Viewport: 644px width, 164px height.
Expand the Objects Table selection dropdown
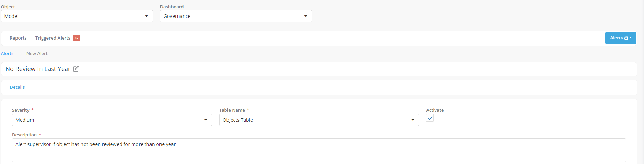[319, 120]
